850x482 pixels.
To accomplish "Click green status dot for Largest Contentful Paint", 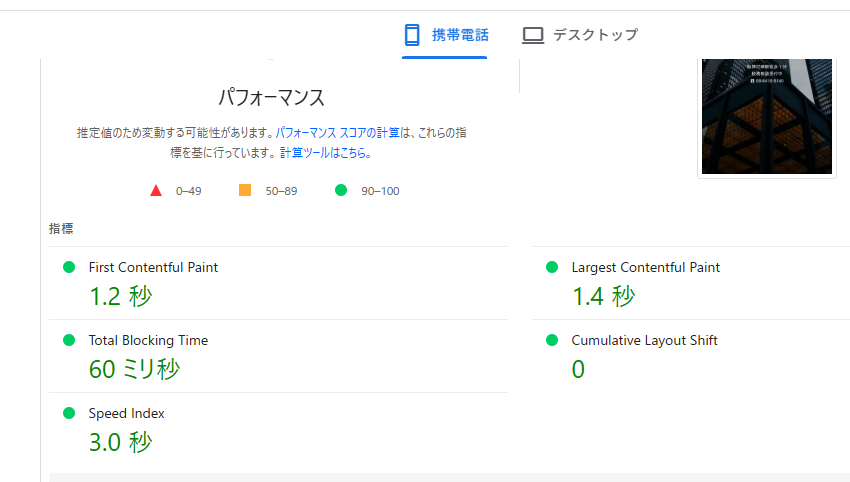I will point(552,267).
